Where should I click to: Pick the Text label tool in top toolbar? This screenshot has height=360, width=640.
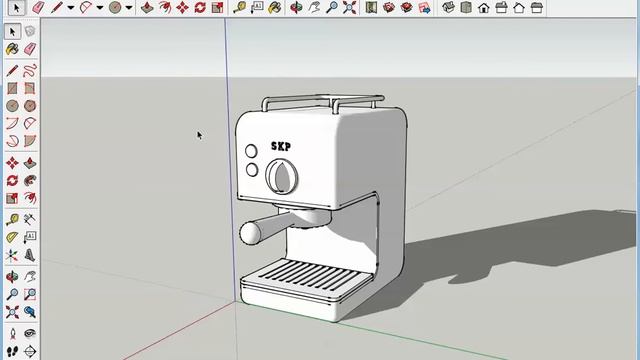(257, 7)
